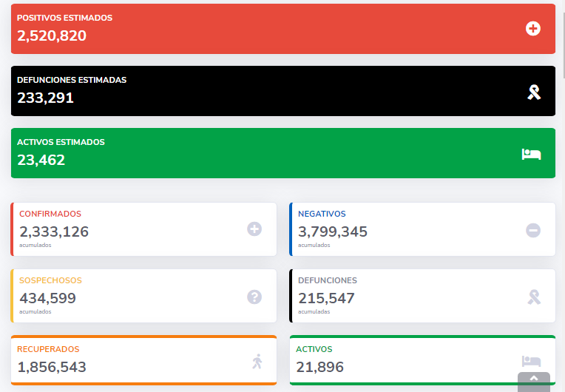Click the ribbon icon in Defunciones Estimadas
Image resolution: width=565 pixels, height=392 pixels.
pyautogui.click(x=534, y=92)
